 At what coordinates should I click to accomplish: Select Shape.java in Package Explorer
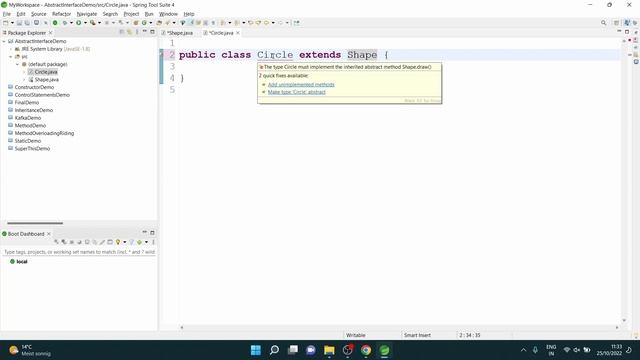pos(43,80)
